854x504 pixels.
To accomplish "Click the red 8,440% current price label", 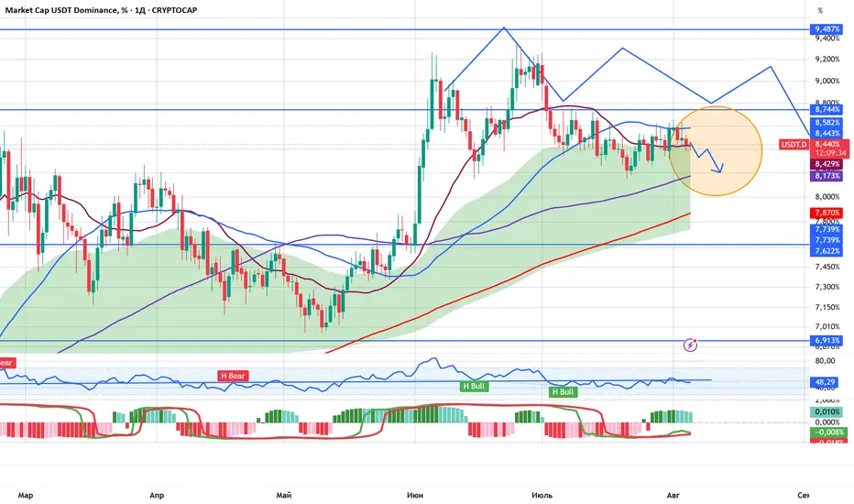I will pos(830,145).
